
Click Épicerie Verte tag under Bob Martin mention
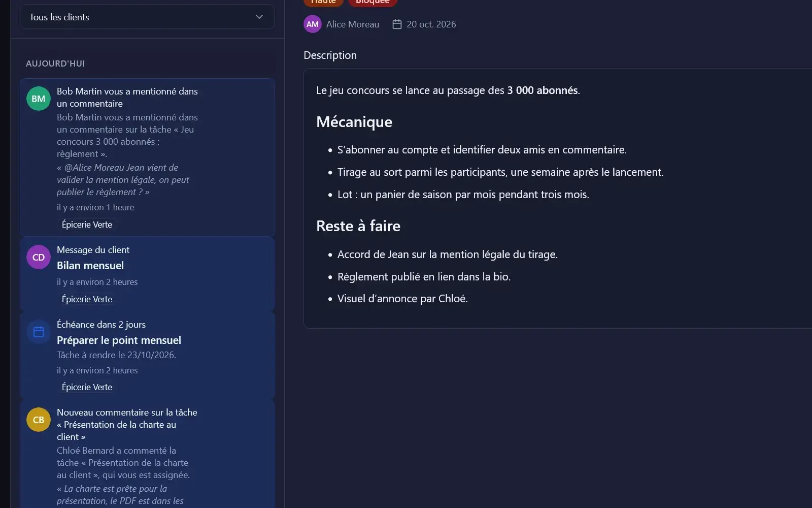[87, 225]
